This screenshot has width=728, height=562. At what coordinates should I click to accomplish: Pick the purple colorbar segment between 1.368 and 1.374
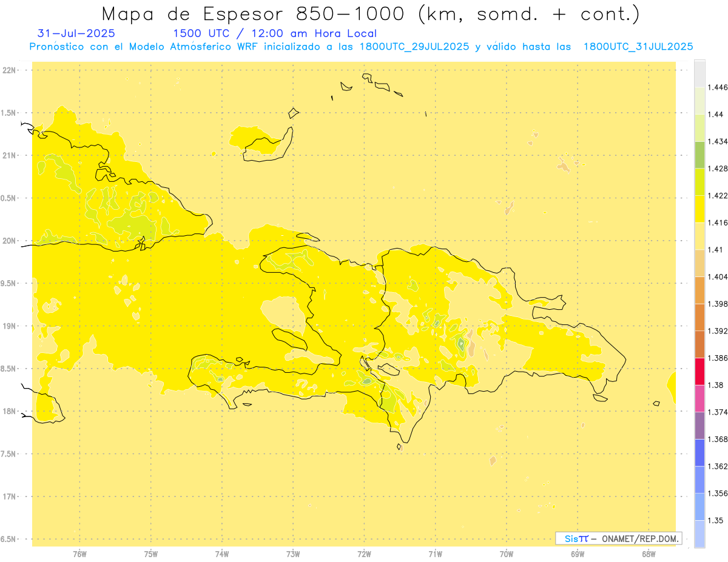[x=699, y=426]
